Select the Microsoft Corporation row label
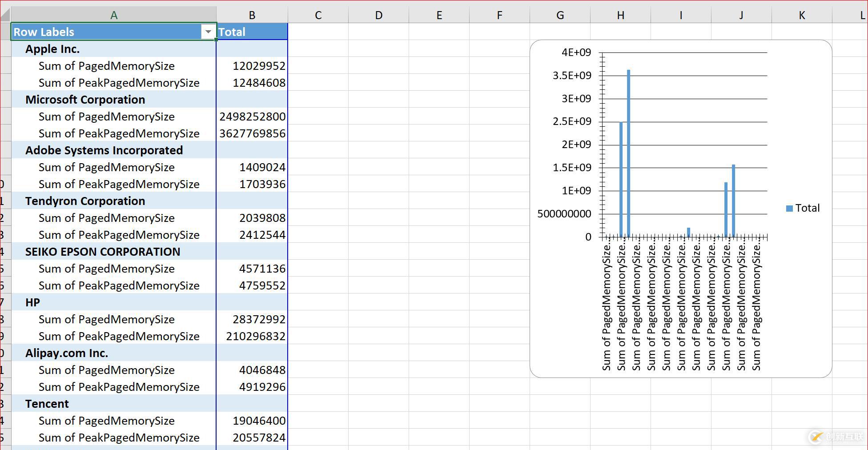The image size is (868, 450). click(x=85, y=100)
